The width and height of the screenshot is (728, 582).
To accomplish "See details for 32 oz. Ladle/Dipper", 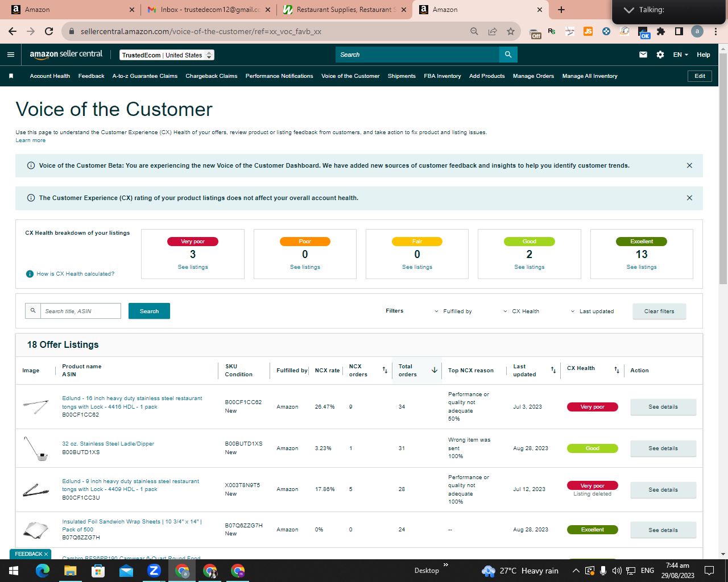I will pyautogui.click(x=663, y=448).
